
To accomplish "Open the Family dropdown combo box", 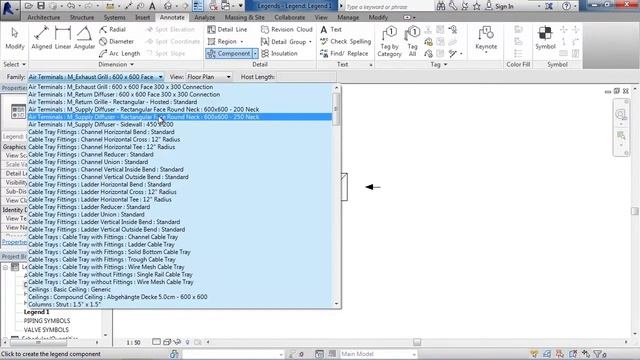I will coord(96,77).
